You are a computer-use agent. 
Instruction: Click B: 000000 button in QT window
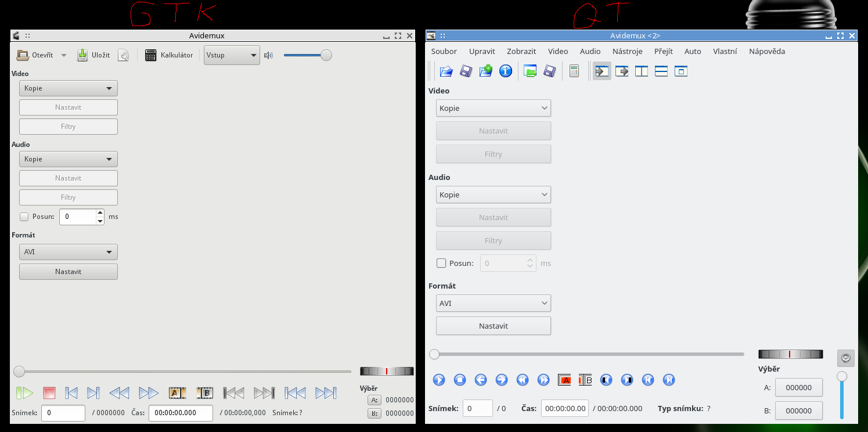tap(799, 411)
